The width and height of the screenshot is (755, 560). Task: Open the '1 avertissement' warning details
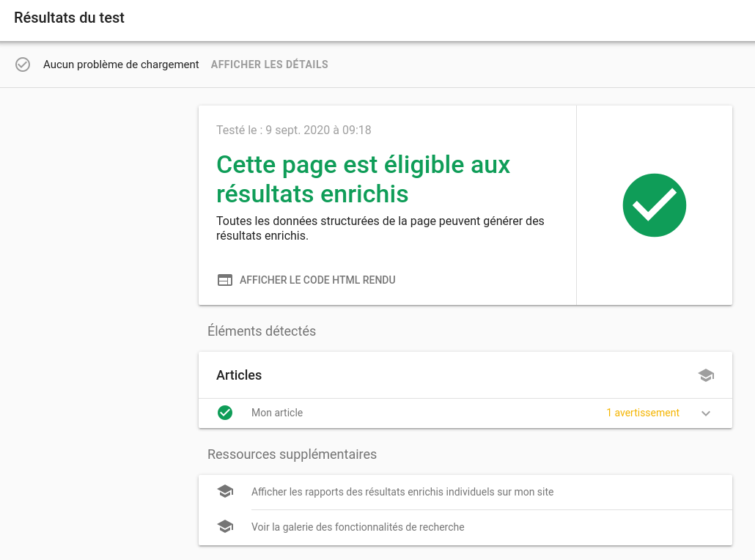643,413
